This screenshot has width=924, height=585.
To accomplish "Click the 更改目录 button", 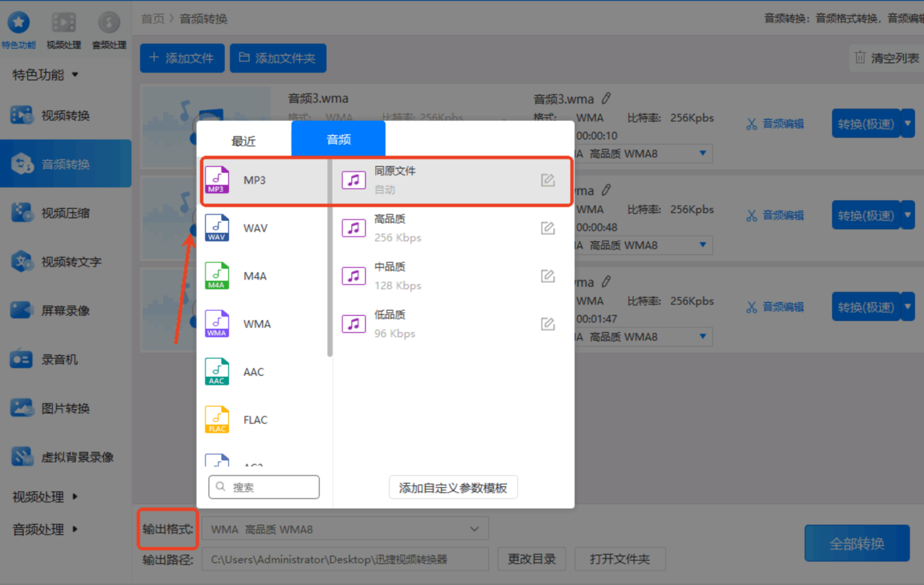I will [531, 559].
